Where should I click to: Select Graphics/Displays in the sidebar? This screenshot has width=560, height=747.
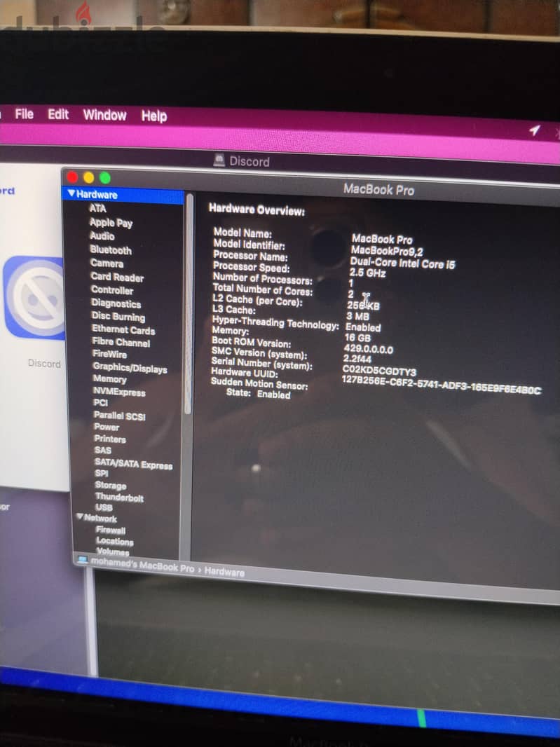130,367
